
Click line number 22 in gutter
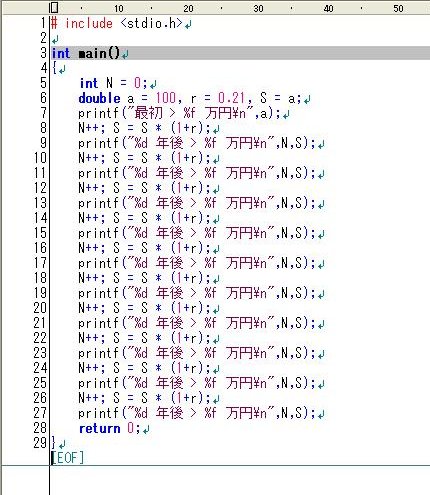40,338
